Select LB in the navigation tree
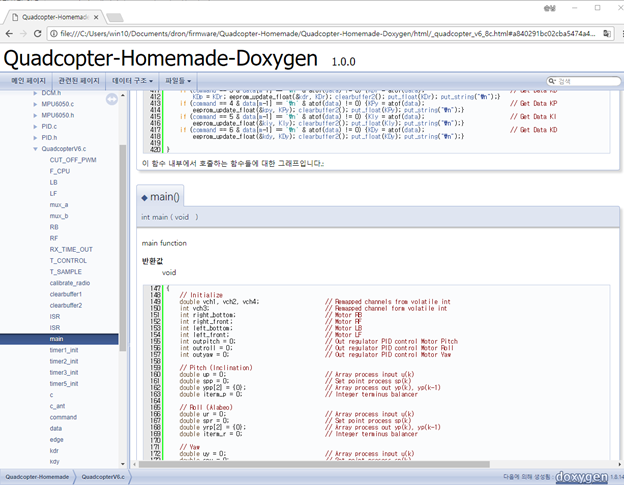624x485 pixels. click(x=53, y=182)
